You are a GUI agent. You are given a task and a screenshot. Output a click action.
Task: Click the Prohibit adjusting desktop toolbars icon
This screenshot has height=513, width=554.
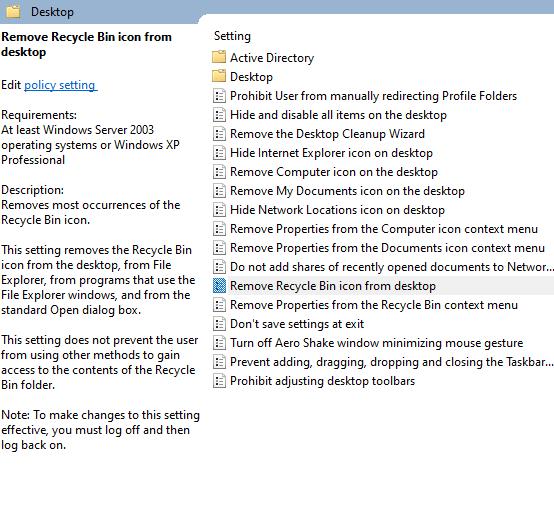point(219,381)
